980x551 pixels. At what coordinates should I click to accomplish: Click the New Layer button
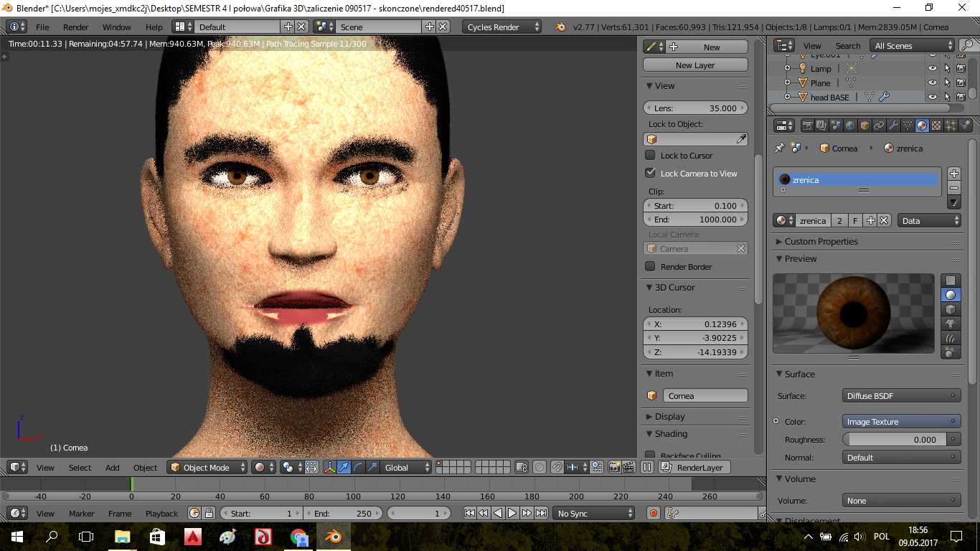point(695,65)
